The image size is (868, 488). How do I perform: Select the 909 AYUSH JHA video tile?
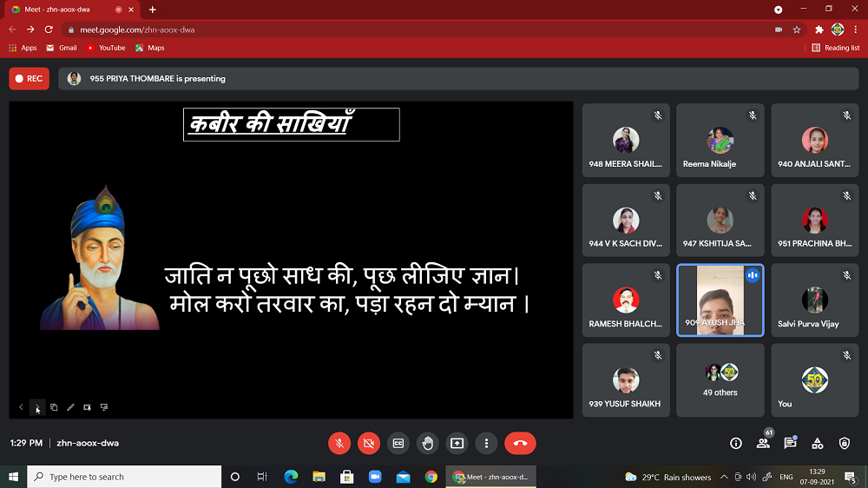click(720, 300)
